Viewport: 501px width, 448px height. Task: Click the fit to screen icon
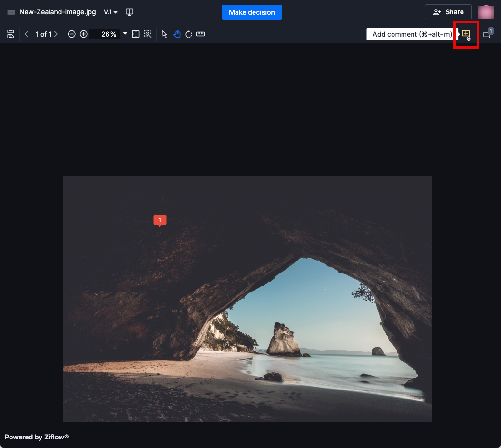point(136,34)
